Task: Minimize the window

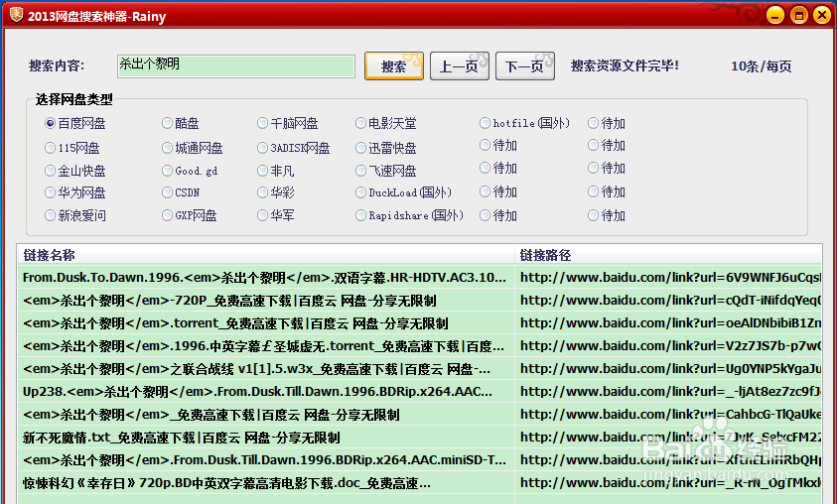Action: [x=775, y=15]
